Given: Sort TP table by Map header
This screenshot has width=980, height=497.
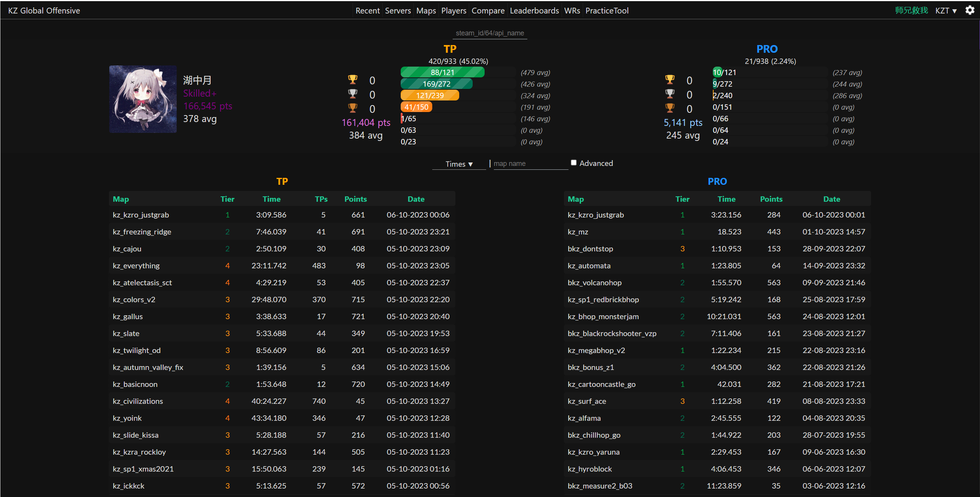Looking at the screenshot, I should pyautogui.click(x=121, y=199).
